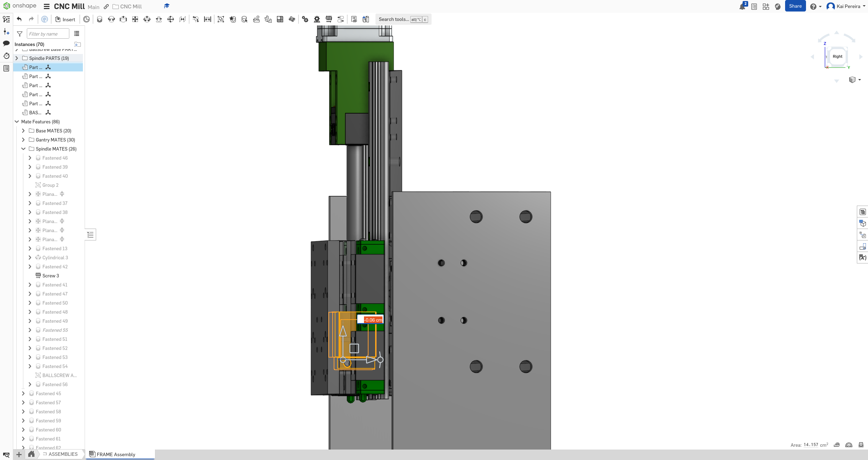Open the comments panel in left sidebar
This screenshot has width=868, height=460.
[x=6, y=43]
